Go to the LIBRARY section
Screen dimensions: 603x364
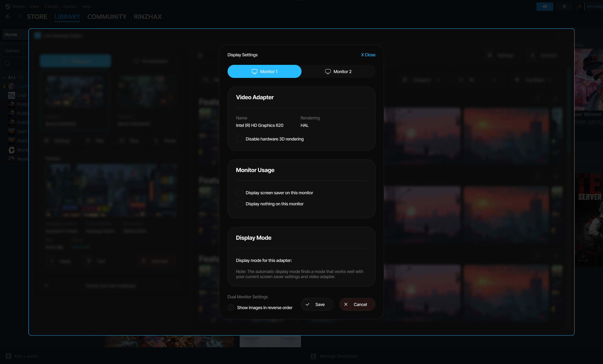pyautogui.click(x=67, y=17)
